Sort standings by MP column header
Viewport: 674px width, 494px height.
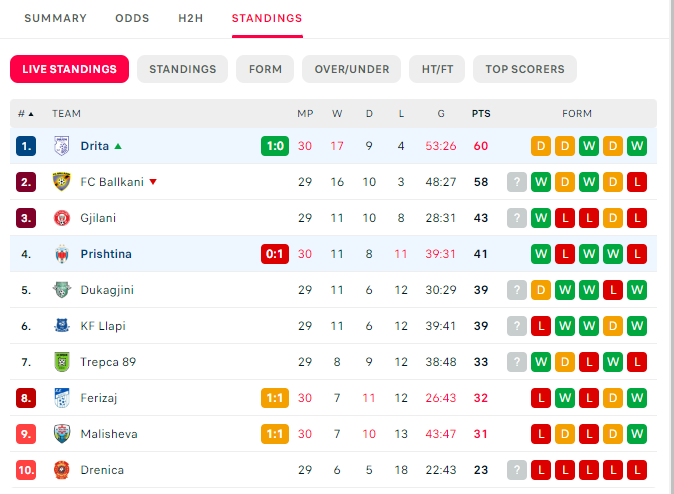click(x=305, y=114)
